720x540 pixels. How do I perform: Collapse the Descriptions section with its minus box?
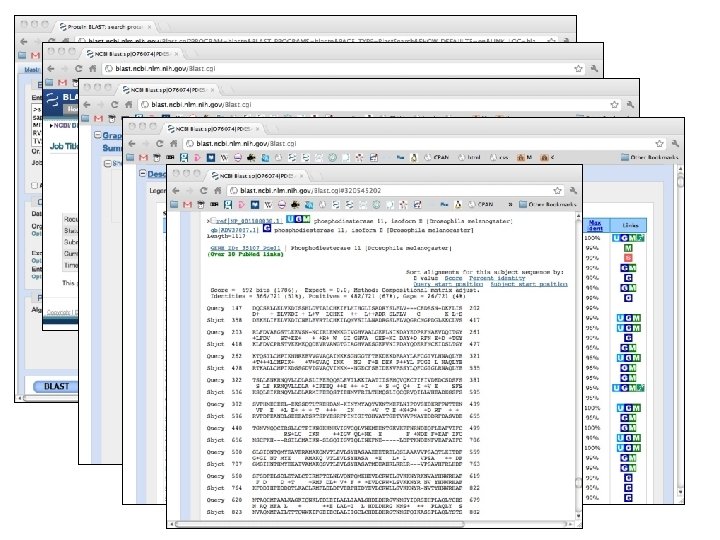pos(142,174)
